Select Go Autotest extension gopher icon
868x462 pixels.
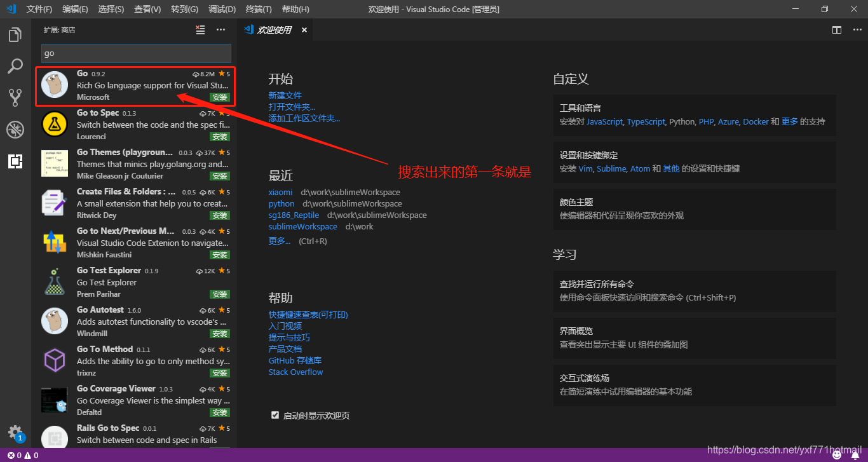coord(55,322)
